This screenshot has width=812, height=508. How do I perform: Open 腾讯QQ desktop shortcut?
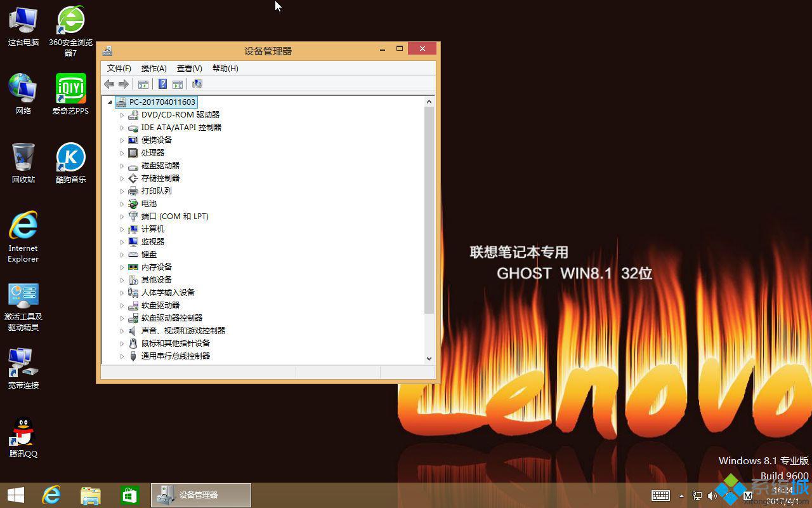(23, 437)
